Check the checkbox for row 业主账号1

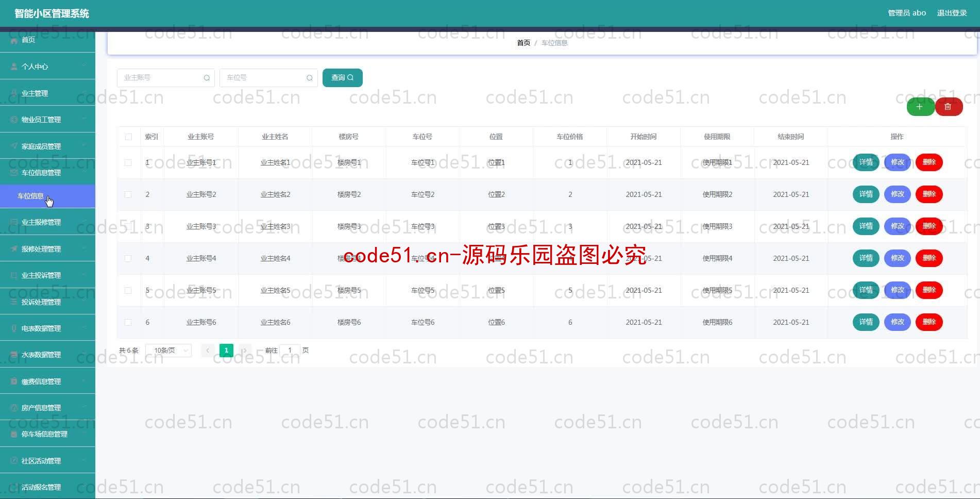click(x=128, y=162)
